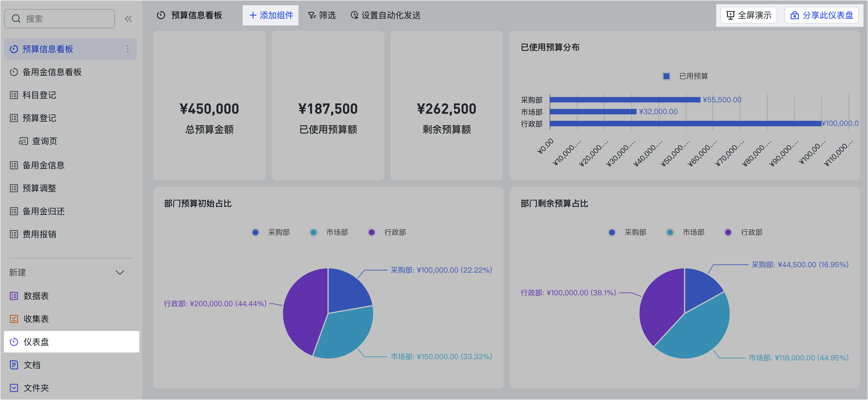Click the 查询页 query page icon
The height and width of the screenshot is (400, 868).
pyautogui.click(x=23, y=141)
